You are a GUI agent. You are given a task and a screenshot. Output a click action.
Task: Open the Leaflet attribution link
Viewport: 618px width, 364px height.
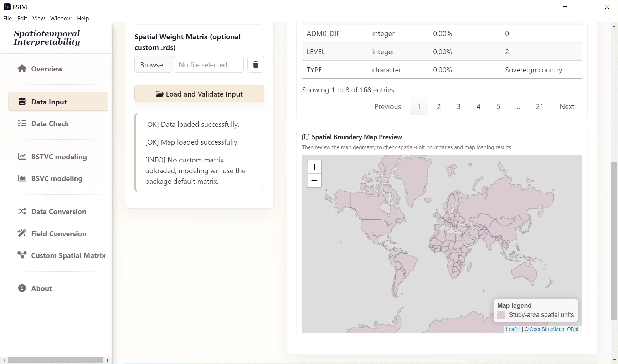[x=513, y=329]
